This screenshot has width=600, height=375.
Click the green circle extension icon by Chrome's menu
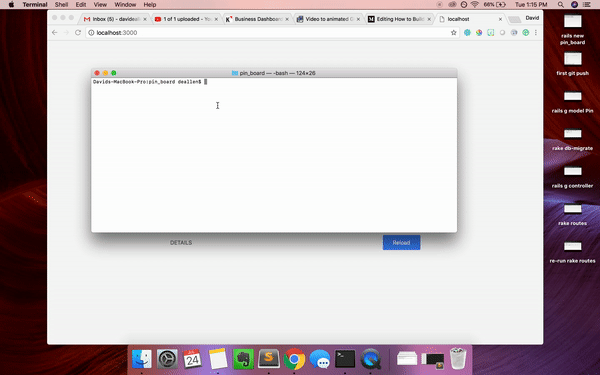pos(526,33)
